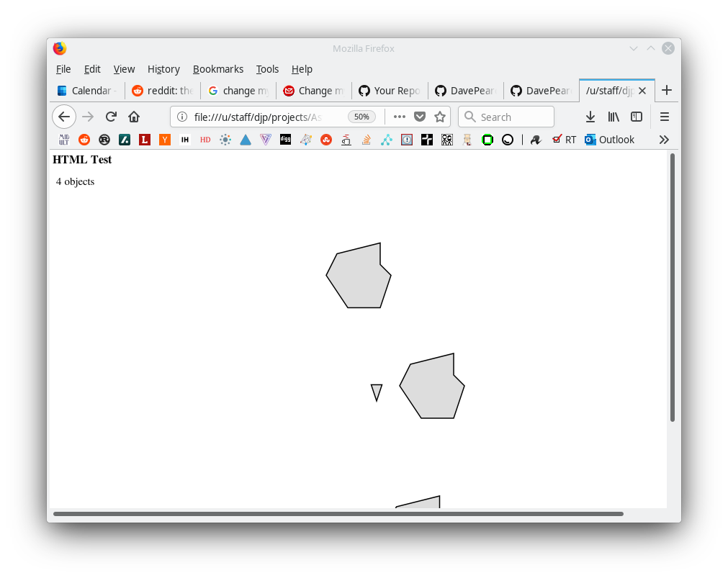Image resolution: width=728 pixels, height=578 pixels.
Task: Open the Help menu
Action: pyautogui.click(x=302, y=69)
